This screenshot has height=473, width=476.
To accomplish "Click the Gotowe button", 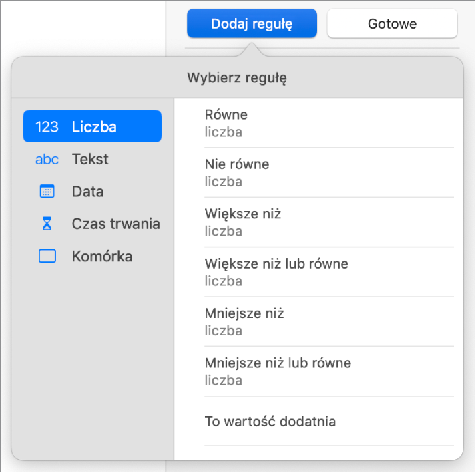I will (x=392, y=23).
